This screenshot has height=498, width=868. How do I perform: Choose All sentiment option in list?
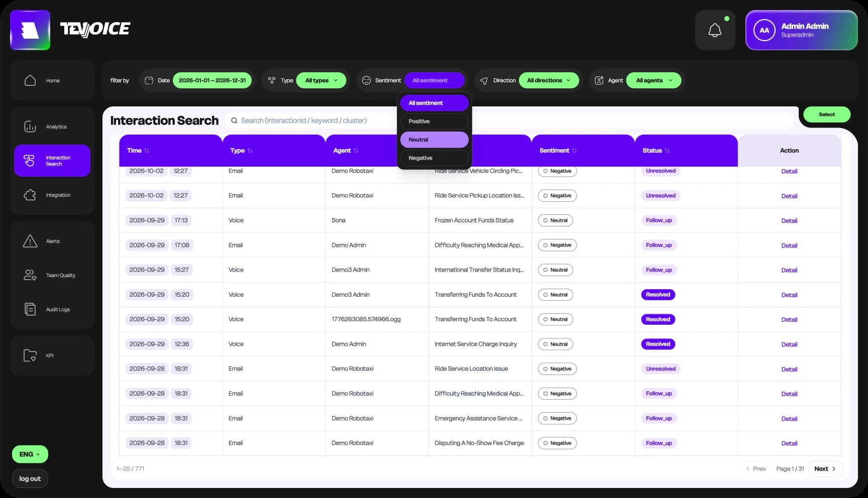point(435,103)
